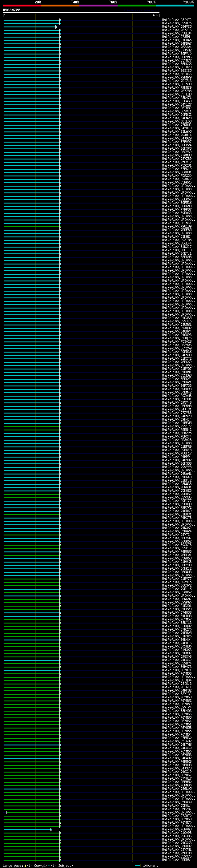Click the 20% legend label

tap(38, 2)
